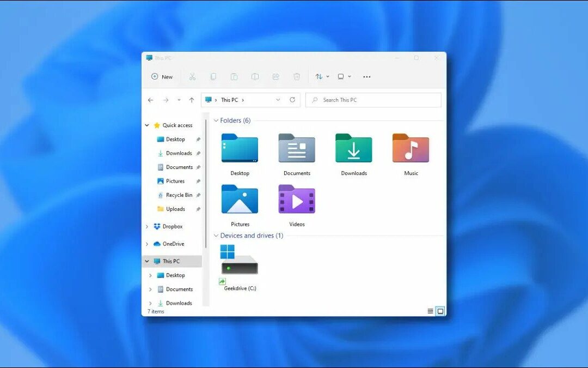
Task: Switch to large icons view
Action: 440,311
